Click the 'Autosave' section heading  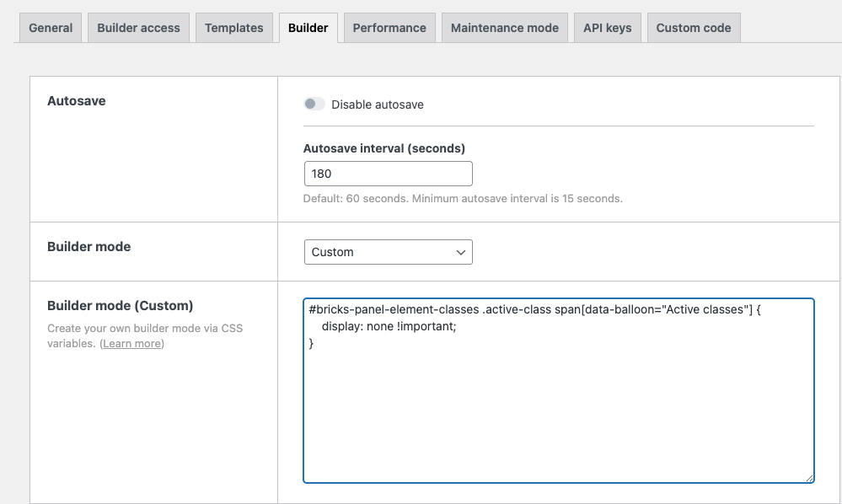point(76,101)
